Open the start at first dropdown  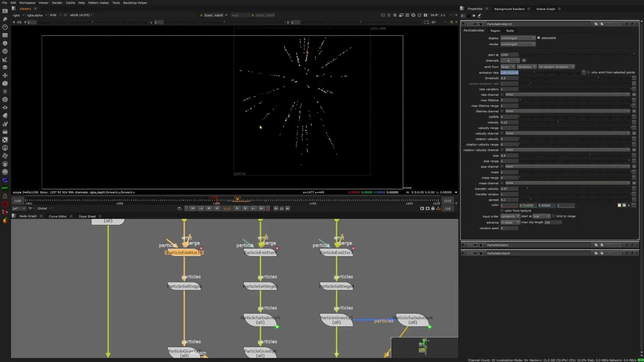pos(542,216)
